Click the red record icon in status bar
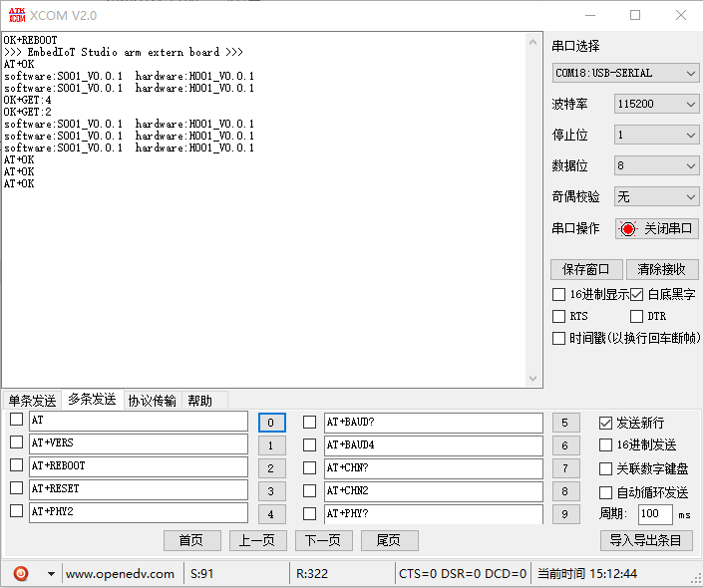This screenshot has height=588, width=703. pos(22,573)
